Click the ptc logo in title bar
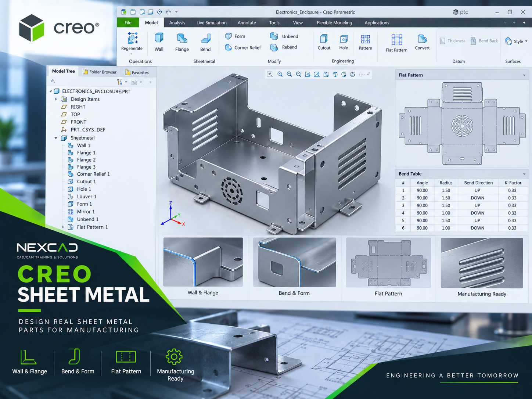 tap(461, 12)
